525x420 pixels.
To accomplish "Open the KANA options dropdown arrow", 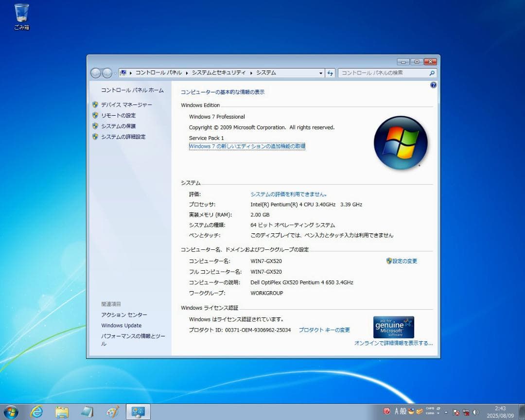I will 438,413.
